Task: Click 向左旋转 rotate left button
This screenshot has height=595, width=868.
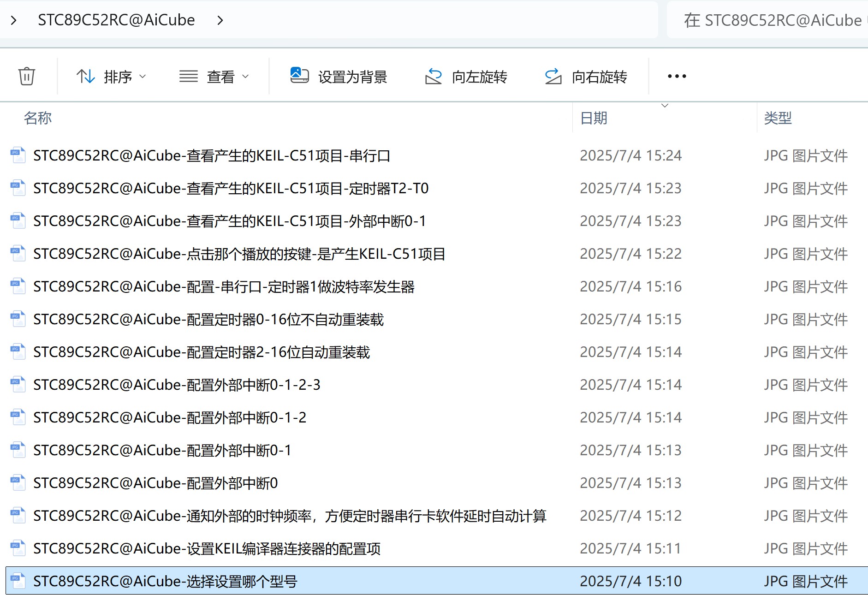Action: click(466, 77)
